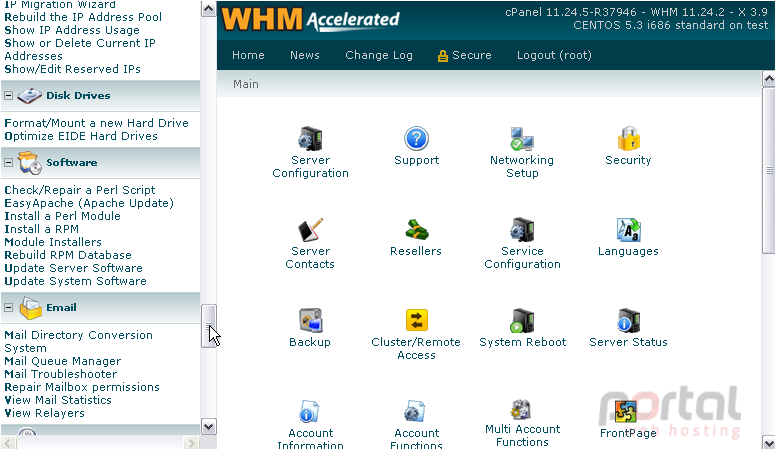
Task: Open Rebuild the IP Address Pool
Action: pyautogui.click(x=83, y=17)
